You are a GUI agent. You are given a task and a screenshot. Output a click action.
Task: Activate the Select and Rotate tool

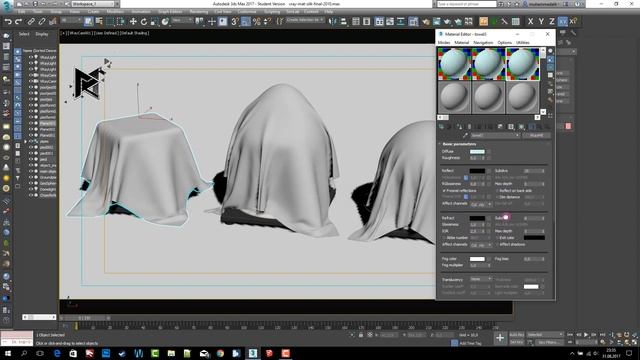point(144,22)
